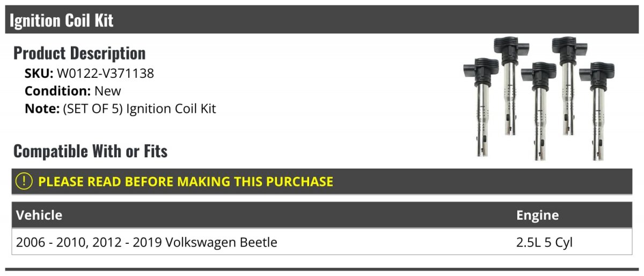Click the Engine column header
Screen dimensions: 644x276
pyautogui.click(x=537, y=215)
